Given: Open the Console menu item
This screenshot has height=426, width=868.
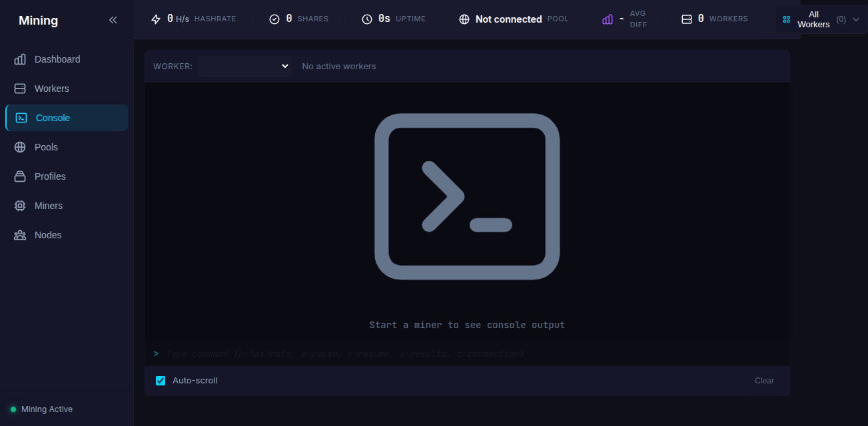Looking at the screenshot, I should (53, 118).
